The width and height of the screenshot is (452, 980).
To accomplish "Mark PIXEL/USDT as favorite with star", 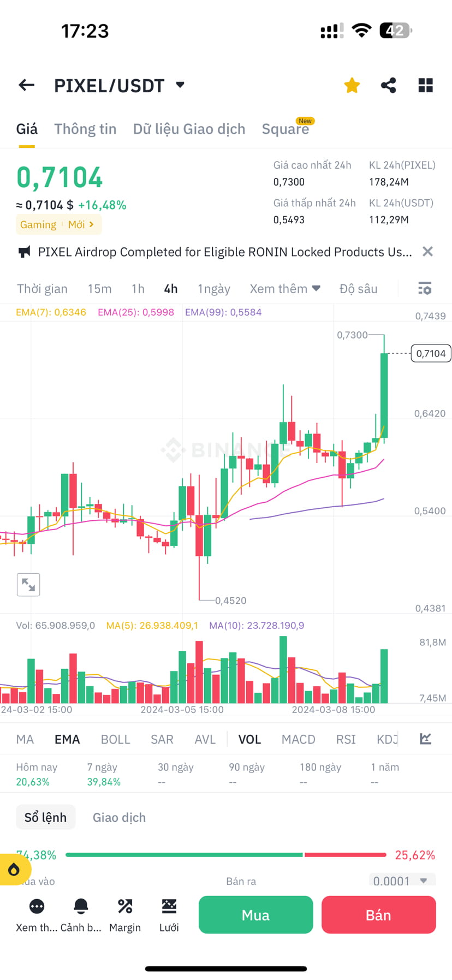I will pos(352,85).
